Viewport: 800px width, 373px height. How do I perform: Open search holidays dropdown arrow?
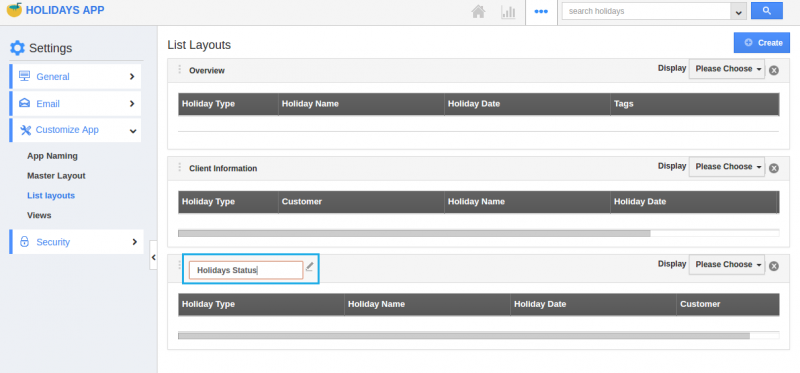738,12
